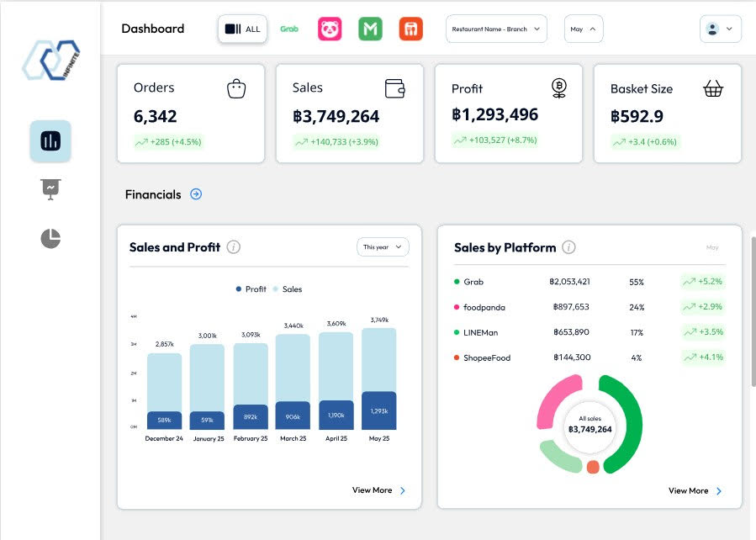Select the Grab platform filter

[x=289, y=29]
